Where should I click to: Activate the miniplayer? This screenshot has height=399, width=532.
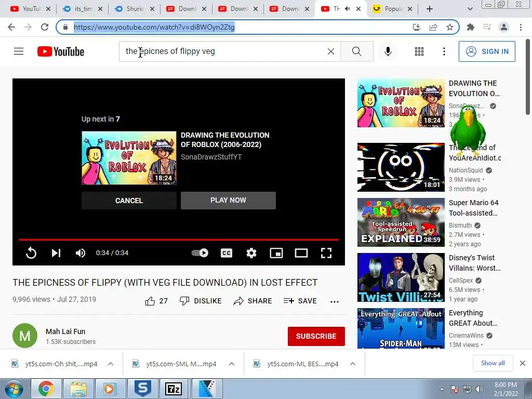(x=276, y=253)
